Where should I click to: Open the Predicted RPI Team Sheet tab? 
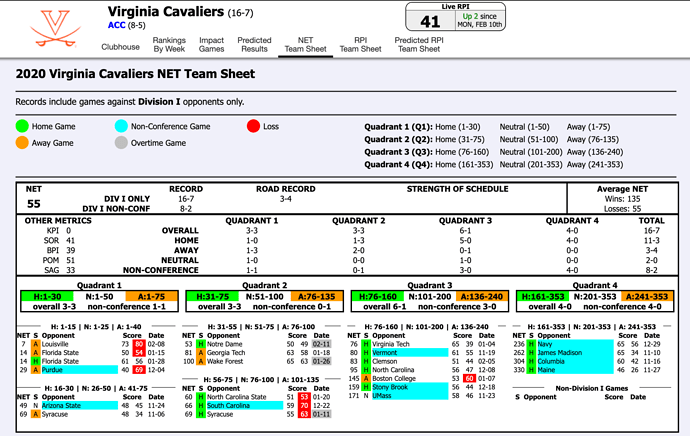click(x=419, y=44)
